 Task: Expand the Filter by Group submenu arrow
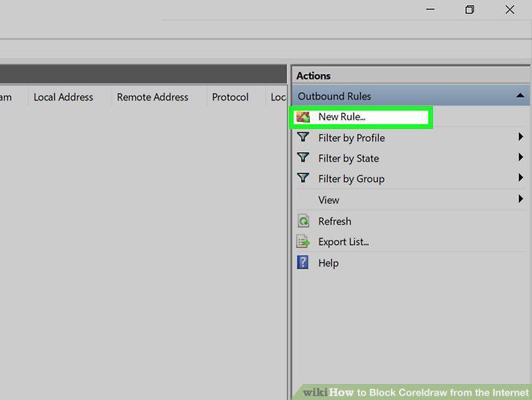pyautogui.click(x=520, y=178)
